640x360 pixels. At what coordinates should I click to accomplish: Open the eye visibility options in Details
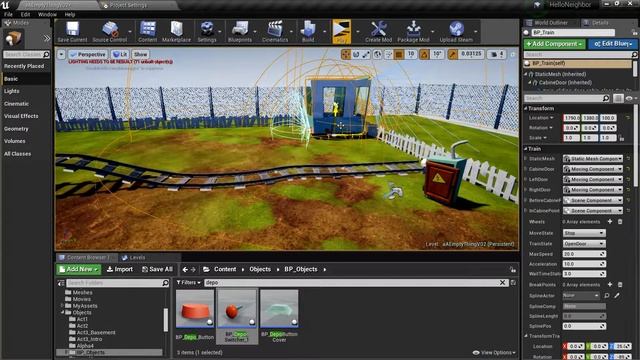pos(630,98)
